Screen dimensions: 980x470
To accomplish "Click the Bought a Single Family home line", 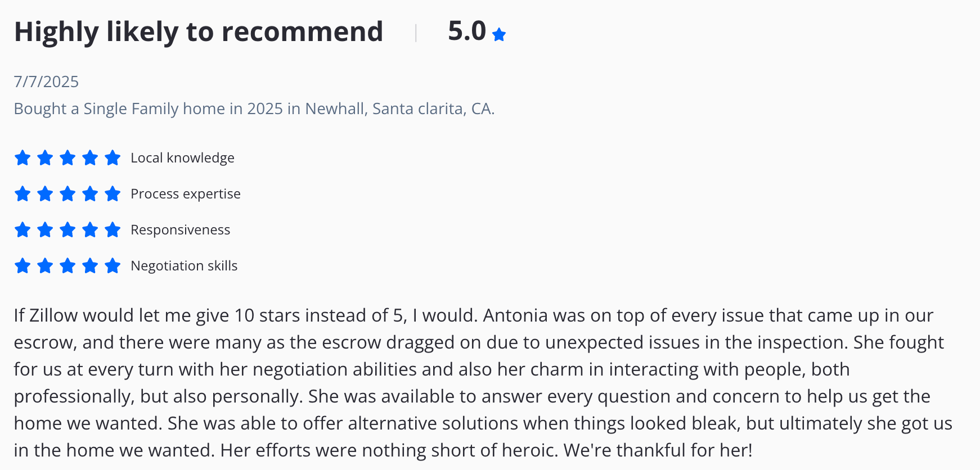I will (x=254, y=109).
